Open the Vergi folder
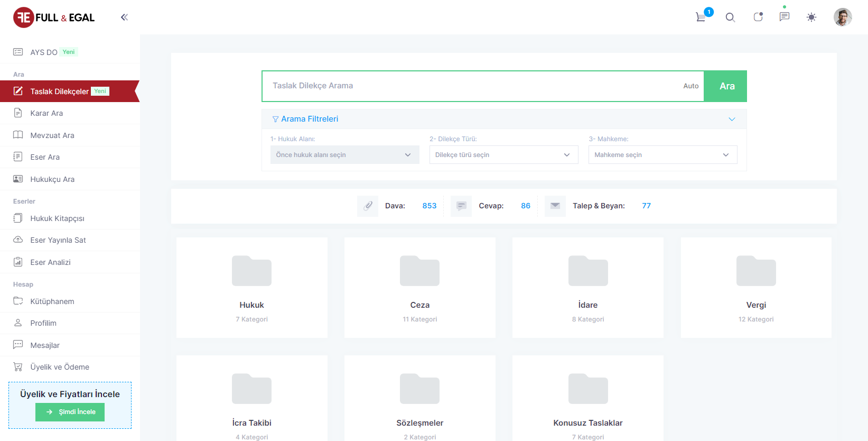The image size is (868, 441). click(x=755, y=287)
